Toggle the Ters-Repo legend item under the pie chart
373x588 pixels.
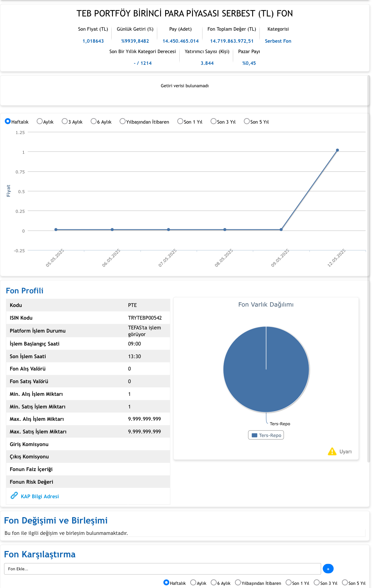coord(266,435)
